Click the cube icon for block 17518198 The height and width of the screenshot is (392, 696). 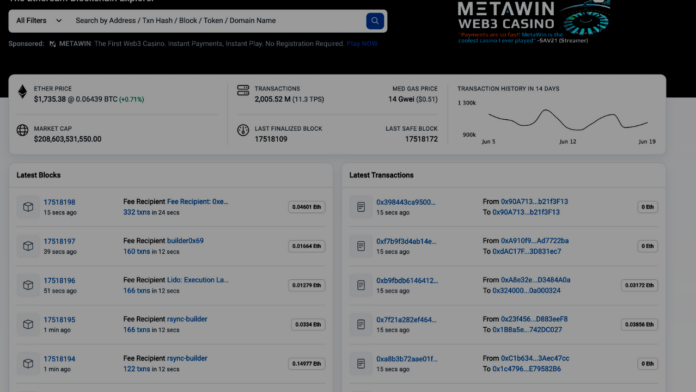coord(28,207)
